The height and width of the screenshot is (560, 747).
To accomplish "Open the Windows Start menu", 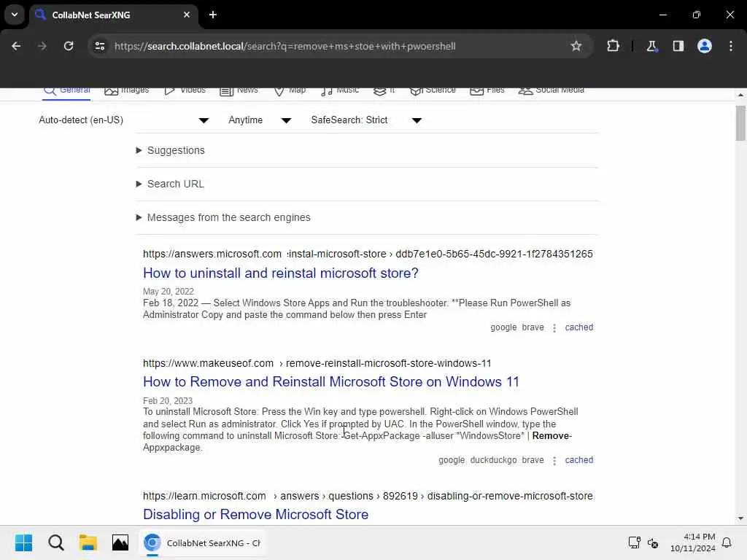I will click(x=23, y=542).
